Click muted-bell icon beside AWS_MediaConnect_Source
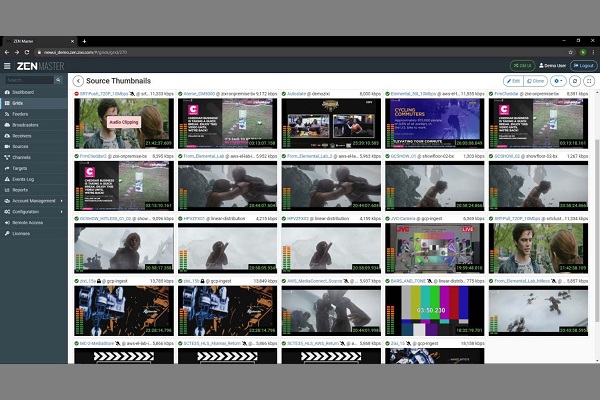The image size is (600, 400). click(346, 281)
